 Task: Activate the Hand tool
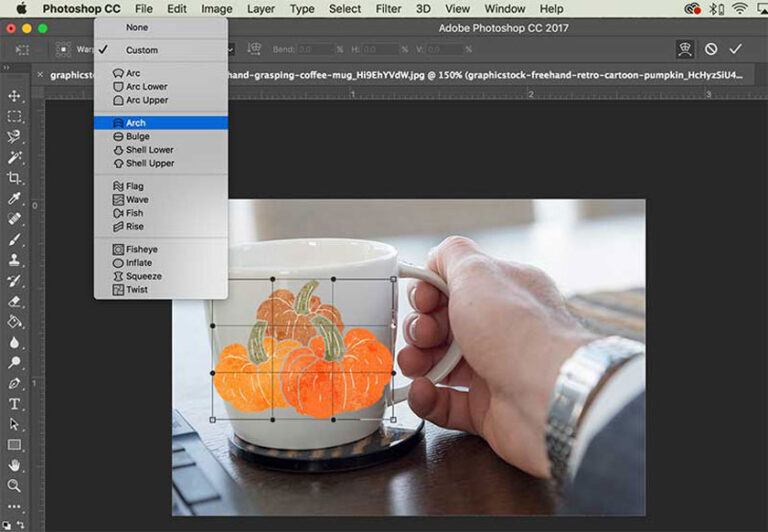15,465
